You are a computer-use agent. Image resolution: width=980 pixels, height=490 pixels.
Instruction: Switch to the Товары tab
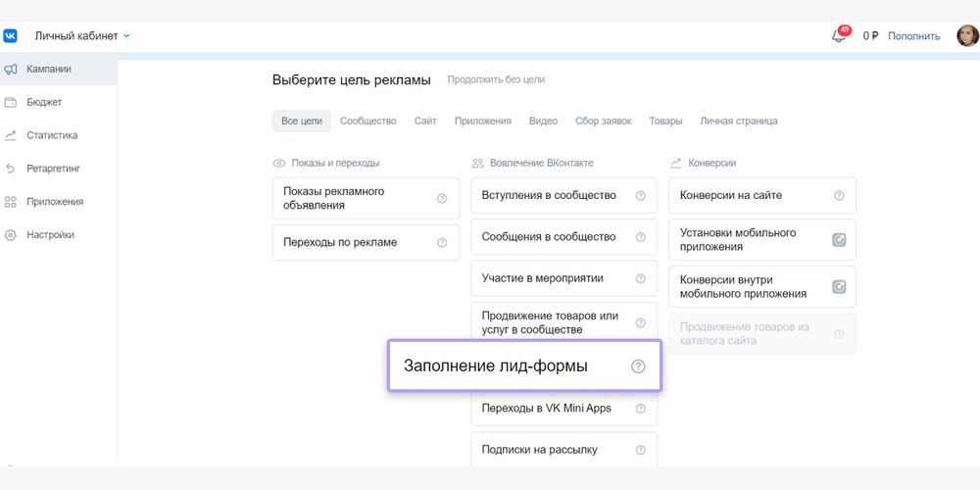pyautogui.click(x=665, y=121)
